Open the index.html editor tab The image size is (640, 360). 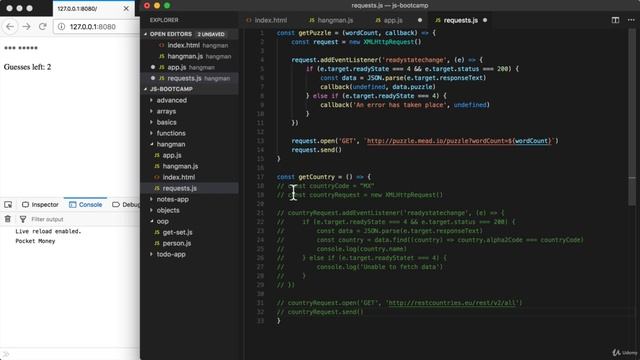[x=266, y=20]
